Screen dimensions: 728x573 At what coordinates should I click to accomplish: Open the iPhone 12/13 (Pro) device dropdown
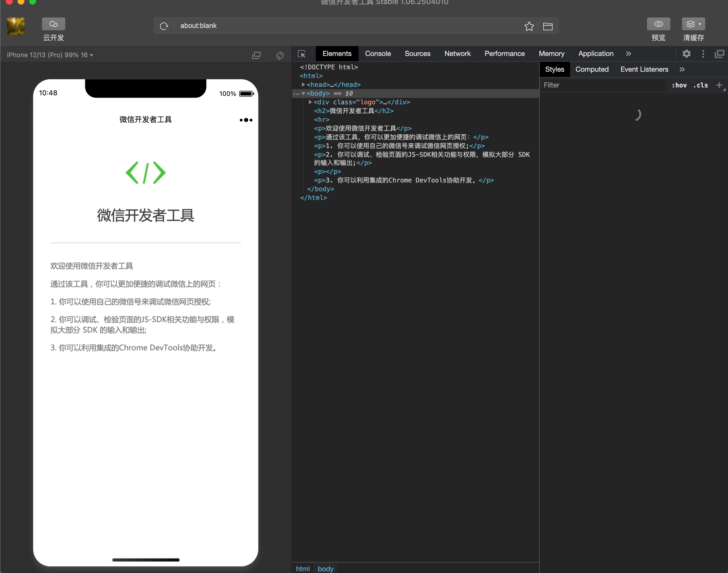[x=50, y=55]
